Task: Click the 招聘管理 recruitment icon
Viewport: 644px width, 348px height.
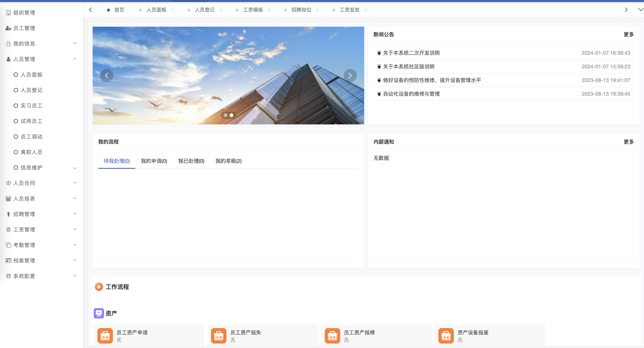Action: (8, 214)
